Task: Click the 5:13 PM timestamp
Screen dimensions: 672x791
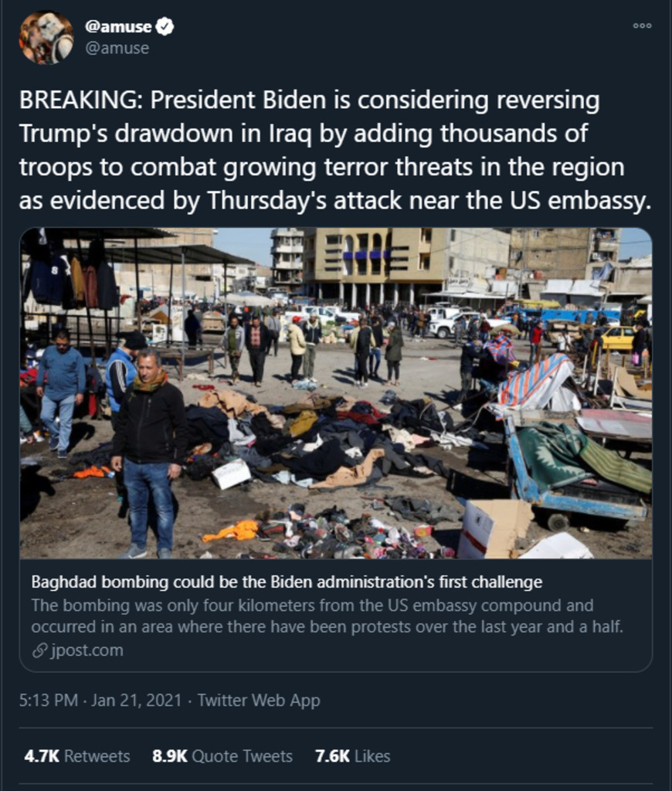Action: coord(49,700)
